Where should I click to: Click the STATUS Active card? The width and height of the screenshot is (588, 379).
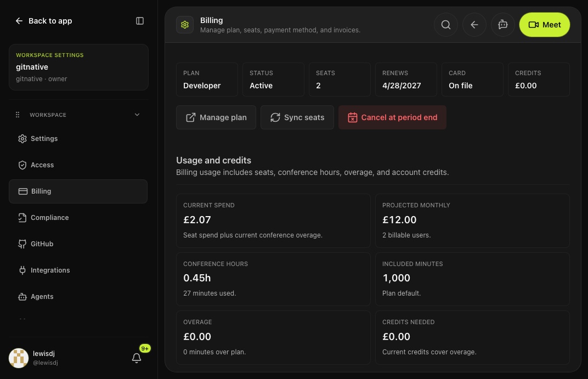(x=273, y=80)
